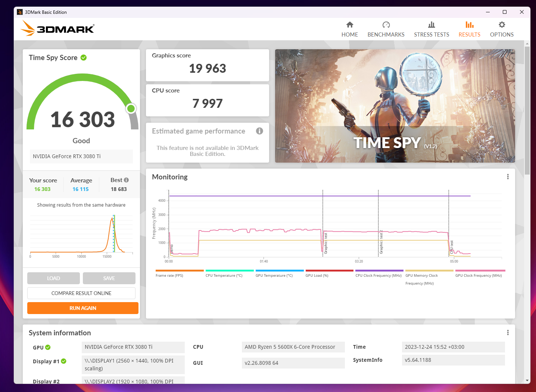Click the CPU score value 7 997
Screen dimensions: 536x392
pyautogui.click(x=208, y=104)
